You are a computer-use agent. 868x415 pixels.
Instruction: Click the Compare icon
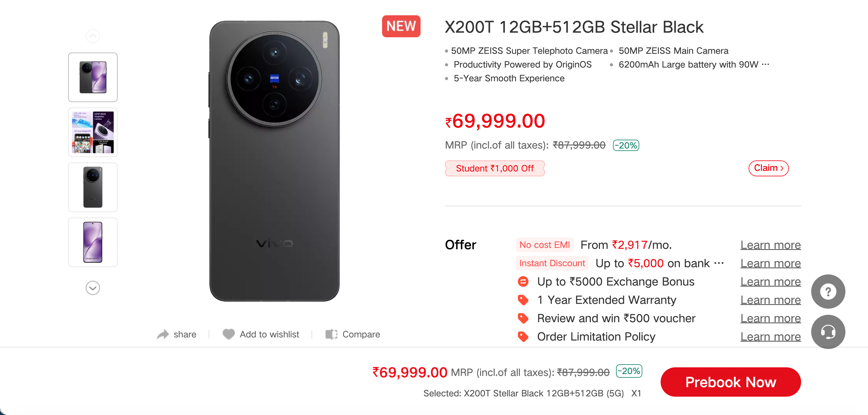[331, 334]
